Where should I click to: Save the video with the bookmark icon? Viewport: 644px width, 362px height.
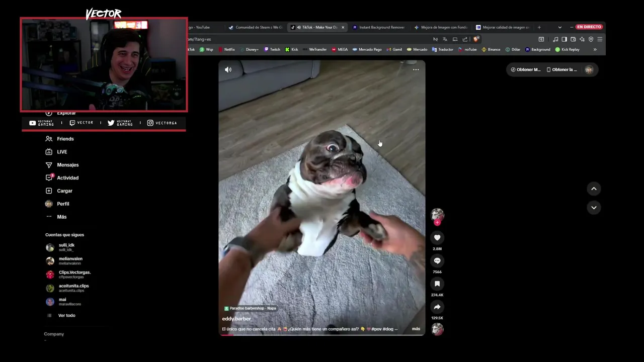pyautogui.click(x=437, y=284)
